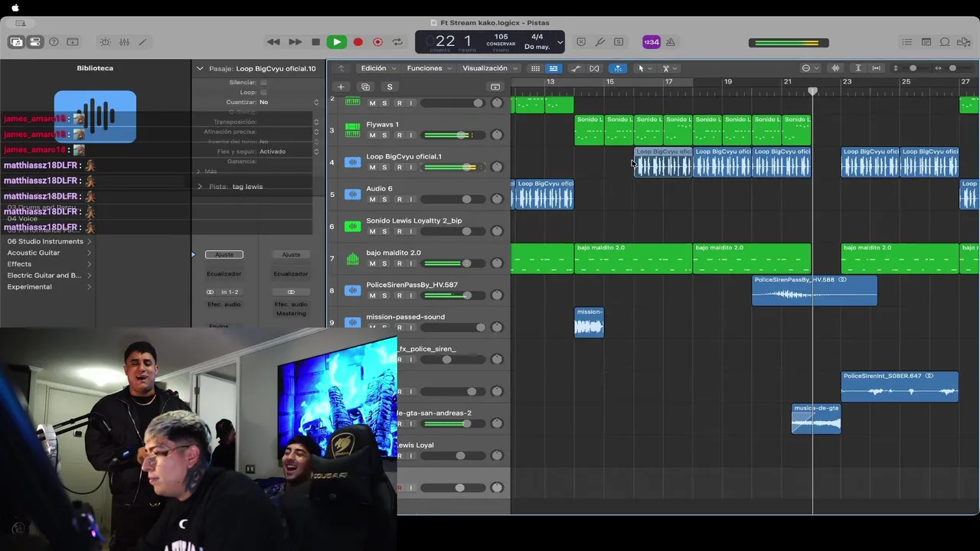Image resolution: width=980 pixels, height=551 pixels.
Task: Open the Visualización menu
Action: [488, 68]
